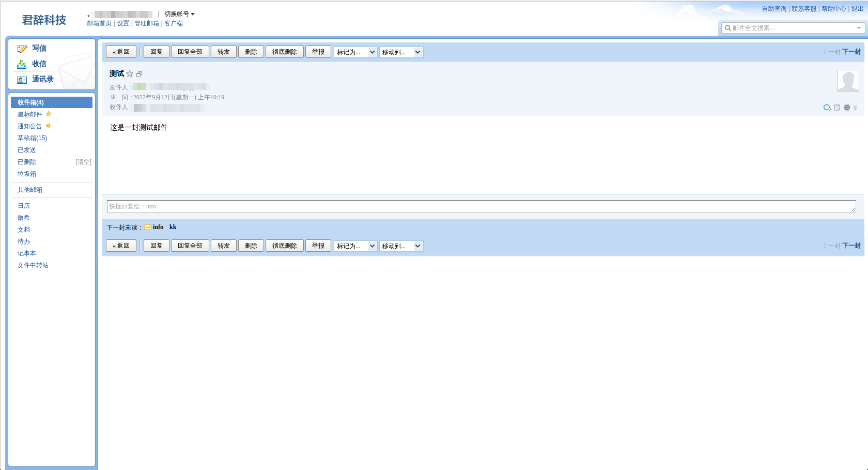868x470 pixels.
Task: Open 记事本 in the sidebar
Action: [27, 253]
